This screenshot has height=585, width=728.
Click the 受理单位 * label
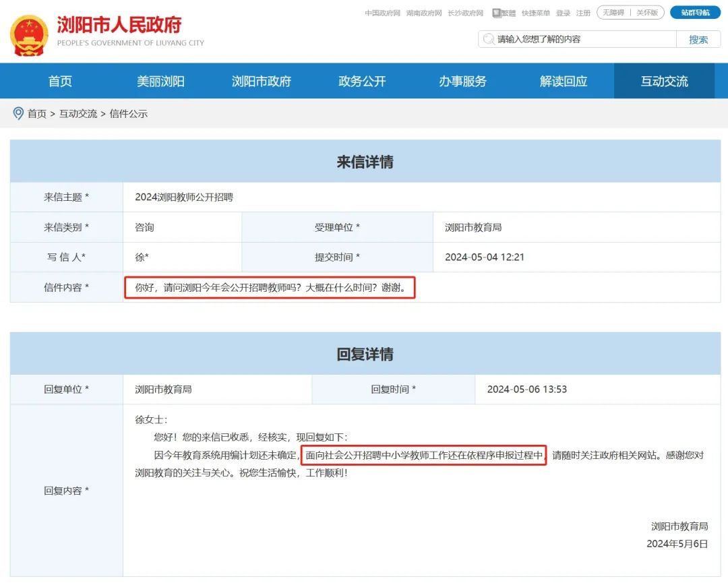pos(337,227)
